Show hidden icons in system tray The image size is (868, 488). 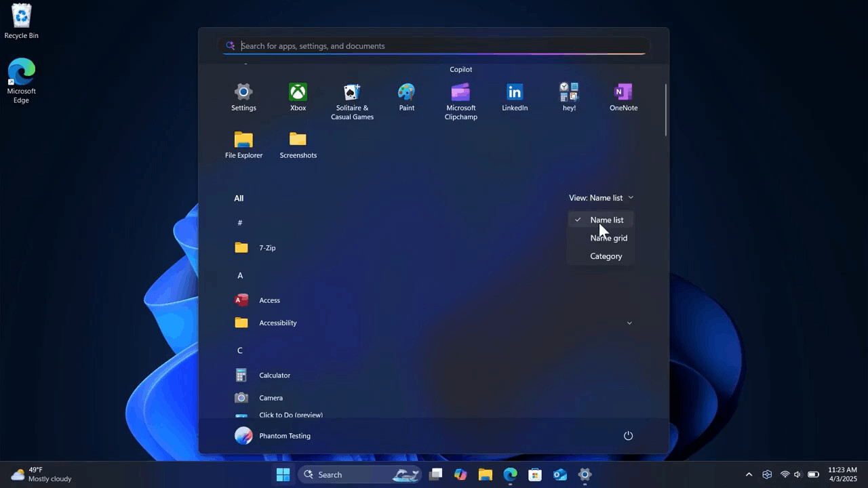click(x=749, y=474)
